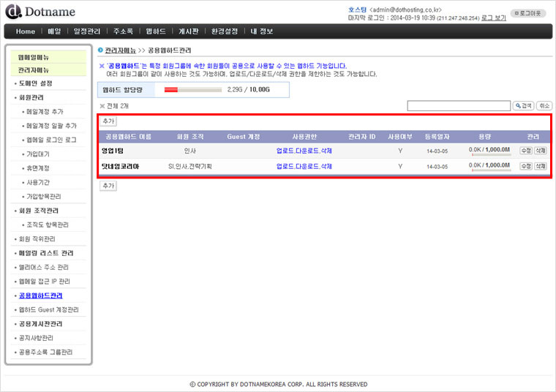
Task: Open the 로그 보기 link
Action: 493,18
